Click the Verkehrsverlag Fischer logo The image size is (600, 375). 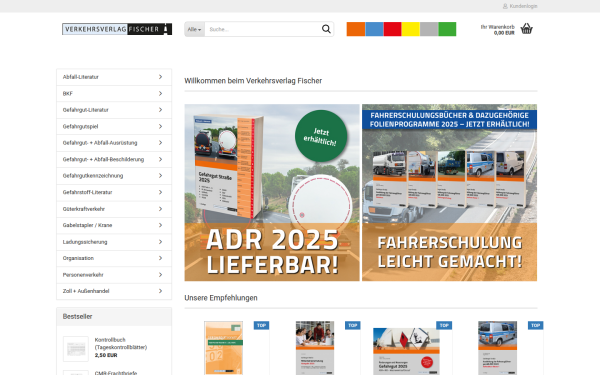click(x=117, y=29)
